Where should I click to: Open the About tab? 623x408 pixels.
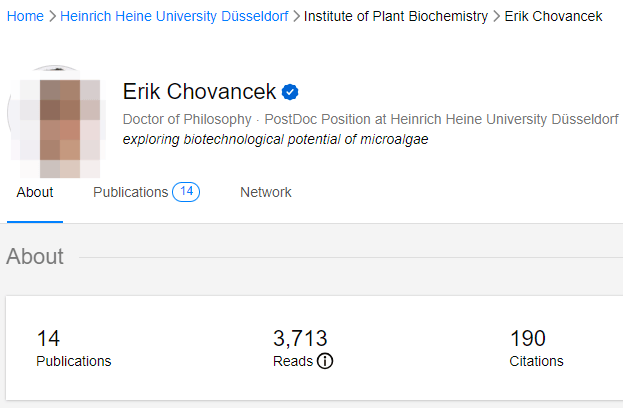coord(35,192)
